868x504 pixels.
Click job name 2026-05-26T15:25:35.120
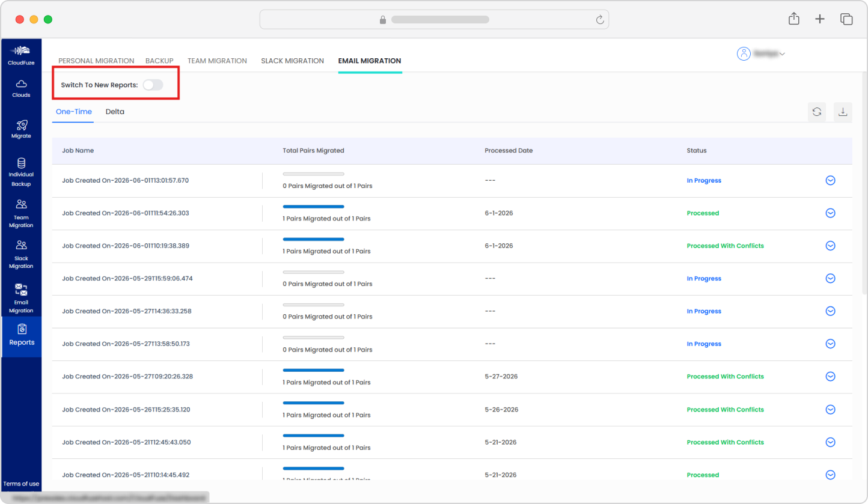click(x=126, y=409)
